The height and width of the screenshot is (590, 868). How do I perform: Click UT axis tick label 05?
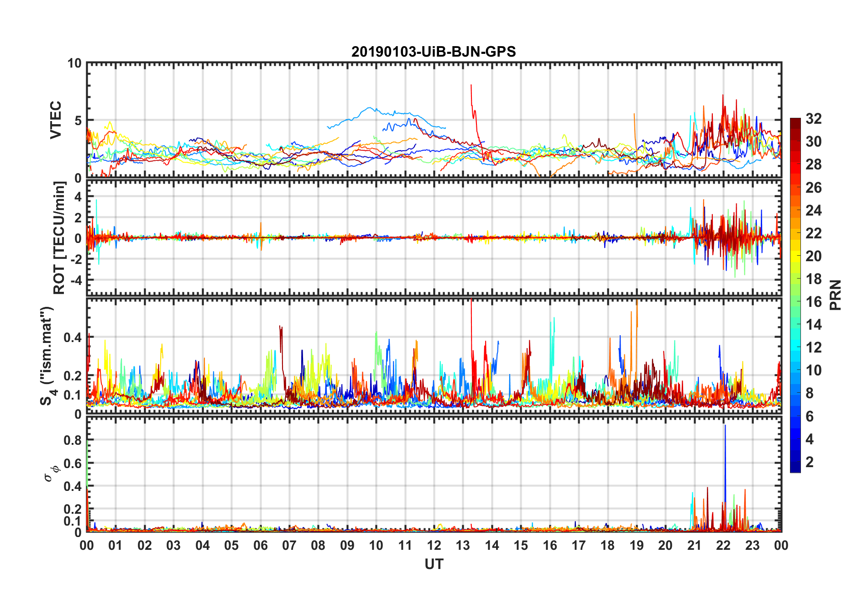point(231,545)
